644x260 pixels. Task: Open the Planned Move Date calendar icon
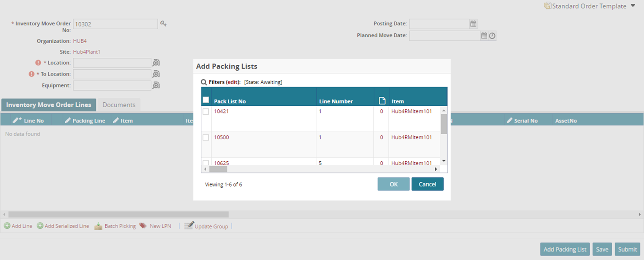(x=484, y=36)
